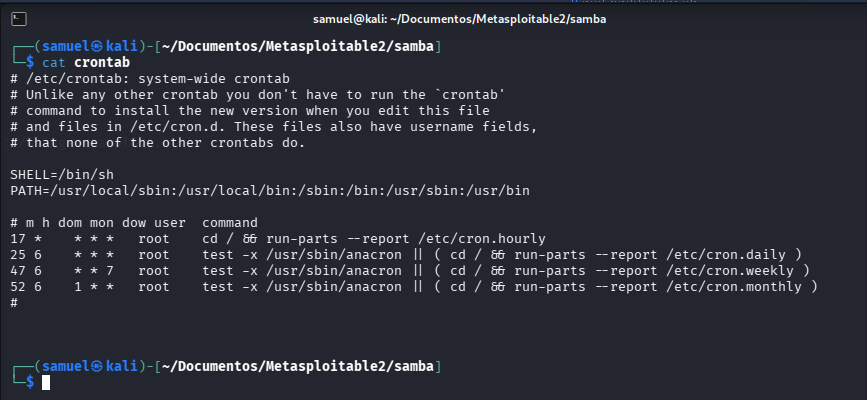
Task: Click the PATH= environment variable line
Action: (x=270, y=190)
